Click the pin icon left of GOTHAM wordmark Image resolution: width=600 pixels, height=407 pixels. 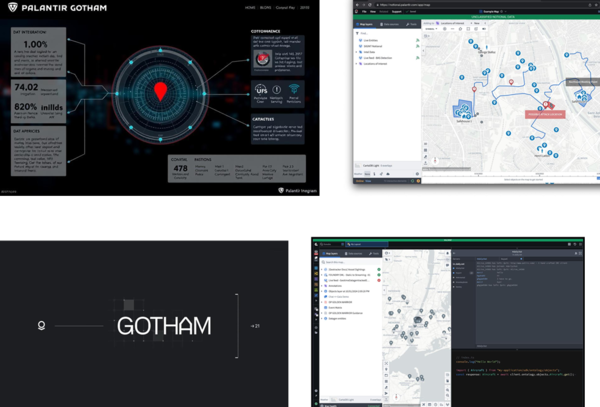[41, 326]
